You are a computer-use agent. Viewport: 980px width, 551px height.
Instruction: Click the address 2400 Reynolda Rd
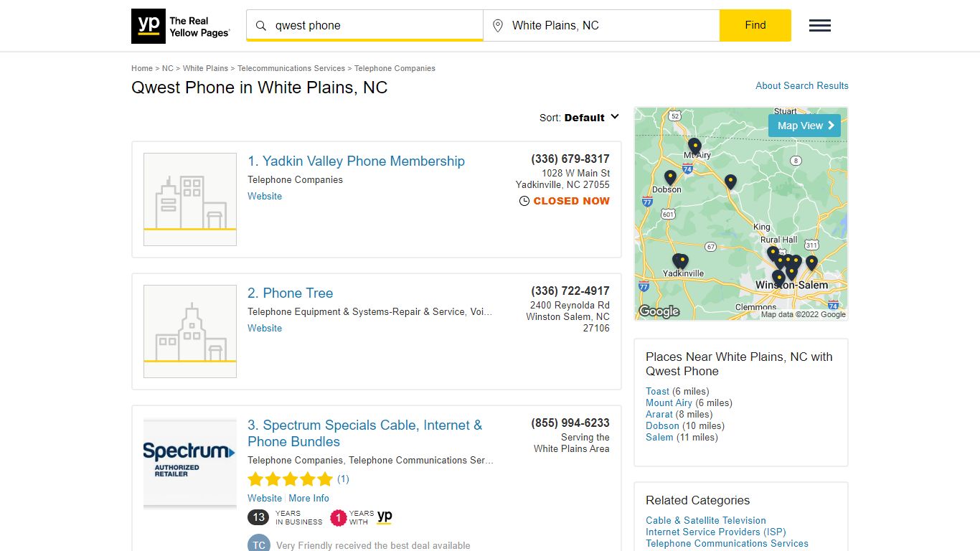coord(570,305)
